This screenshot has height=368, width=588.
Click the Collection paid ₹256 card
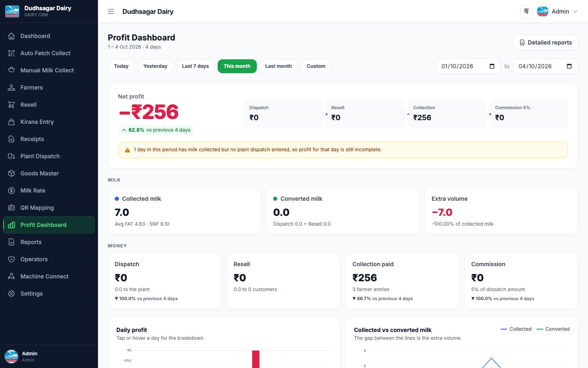click(403, 281)
